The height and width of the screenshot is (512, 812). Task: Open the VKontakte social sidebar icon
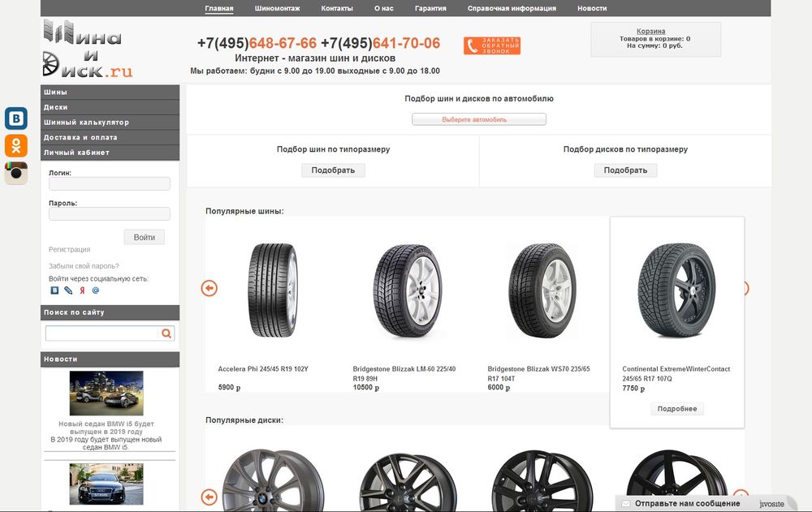(x=16, y=118)
